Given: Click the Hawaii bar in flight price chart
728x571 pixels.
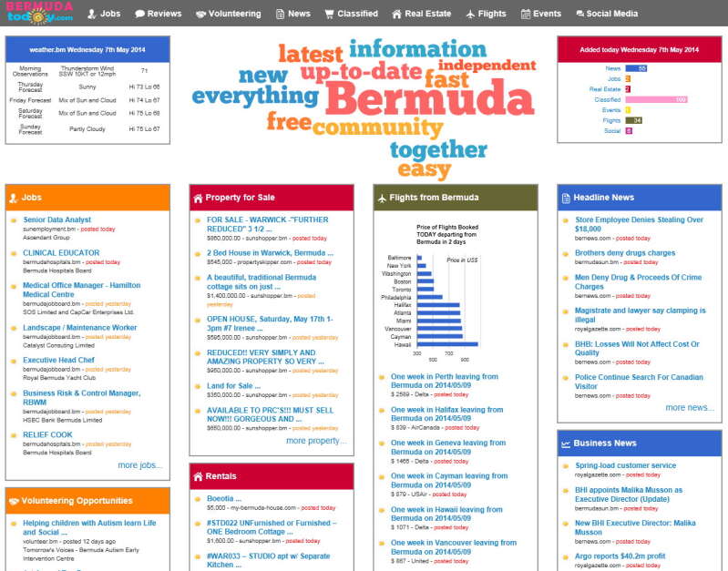Looking at the screenshot, I should point(447,344).
